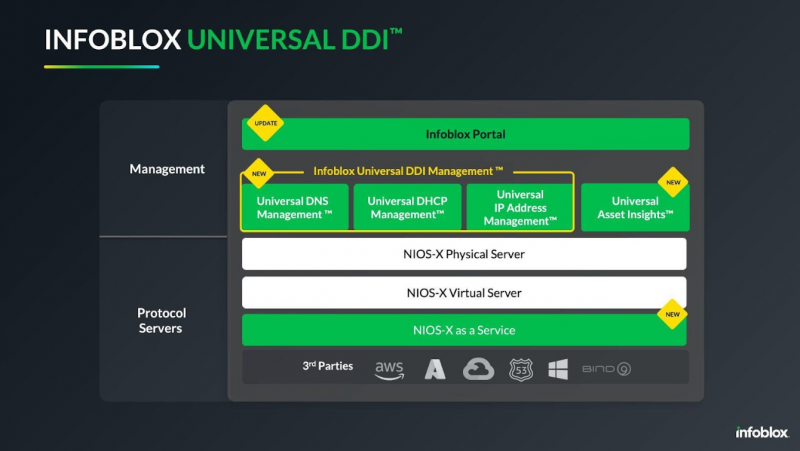
Task: Click the Route 53 shield icon
Action: (x=521, y=369)
